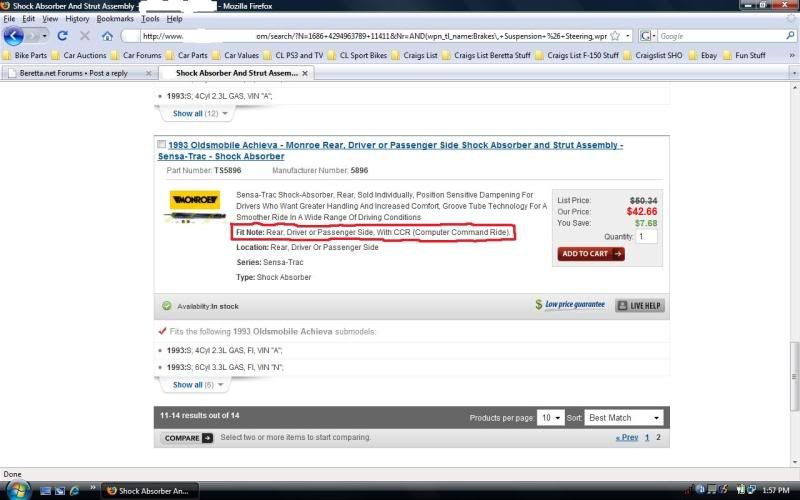Go to « Prev results page
This screenshot has width=800, height=500.
[x=627, y=437]
